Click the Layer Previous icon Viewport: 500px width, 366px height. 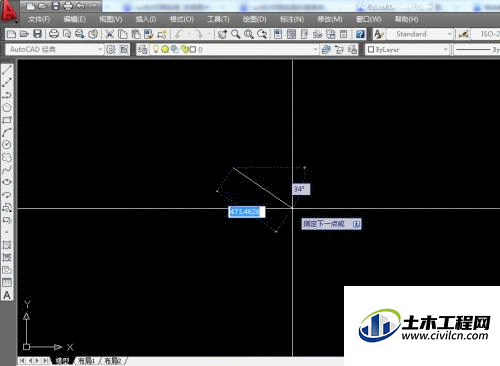(x=339, y=50)
